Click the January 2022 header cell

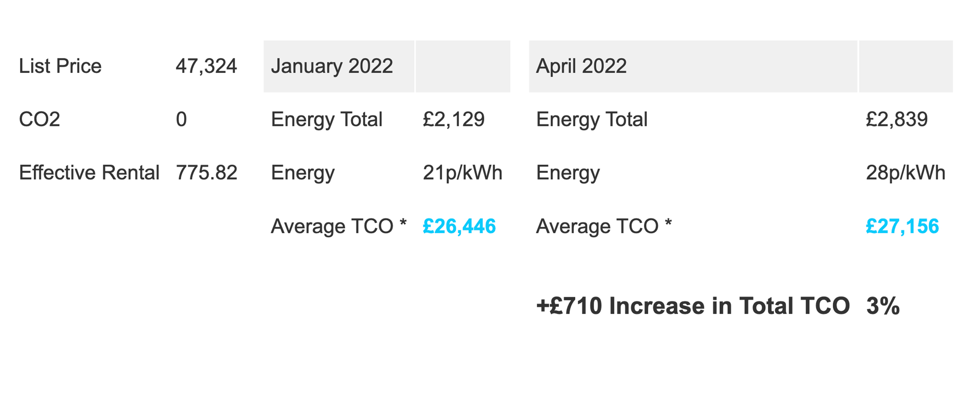[332, 66]
